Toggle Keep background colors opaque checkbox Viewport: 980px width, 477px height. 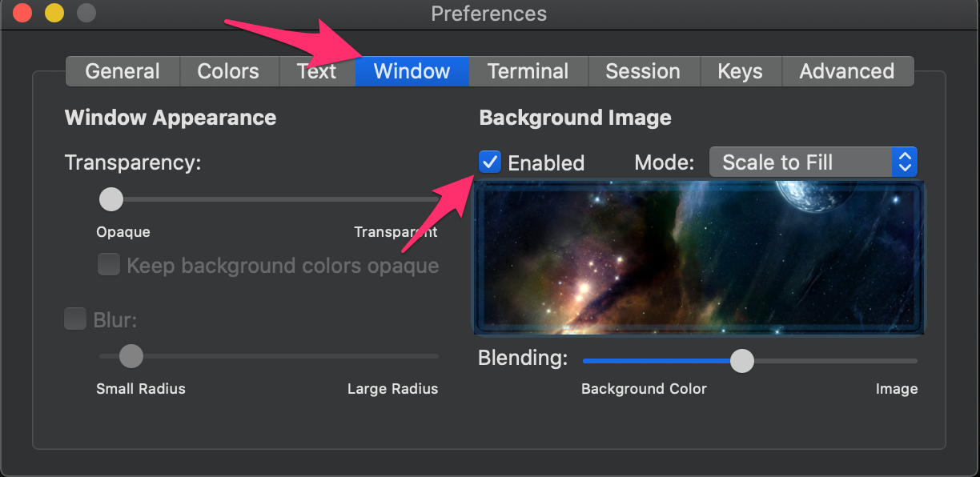click(109, 265)
